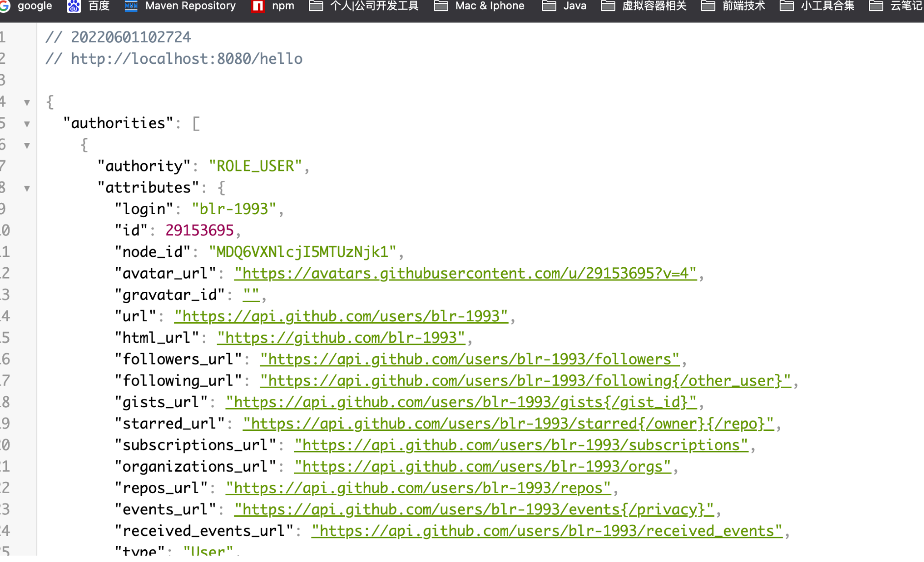The width and height of the screenshot is (924, 562).
Task: Collapse the authorities array arrow
Action: 27,124
